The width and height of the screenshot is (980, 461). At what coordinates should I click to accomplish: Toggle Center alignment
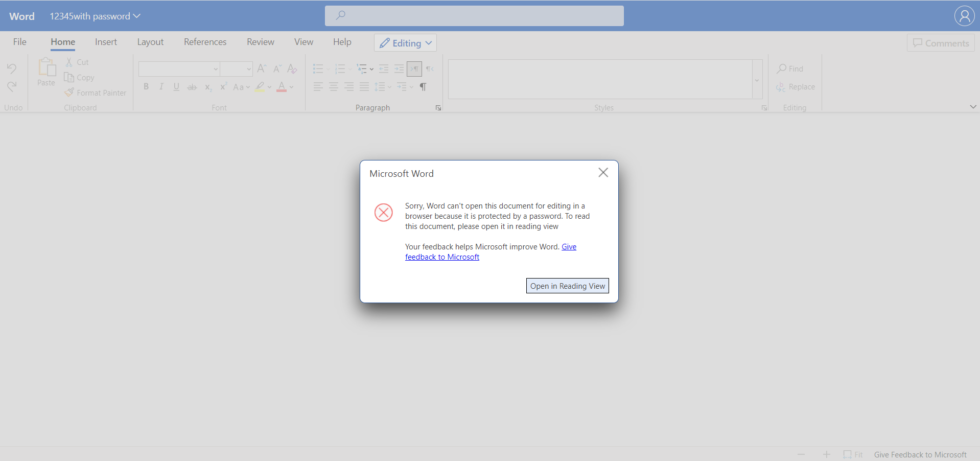[x=333, y=87]
